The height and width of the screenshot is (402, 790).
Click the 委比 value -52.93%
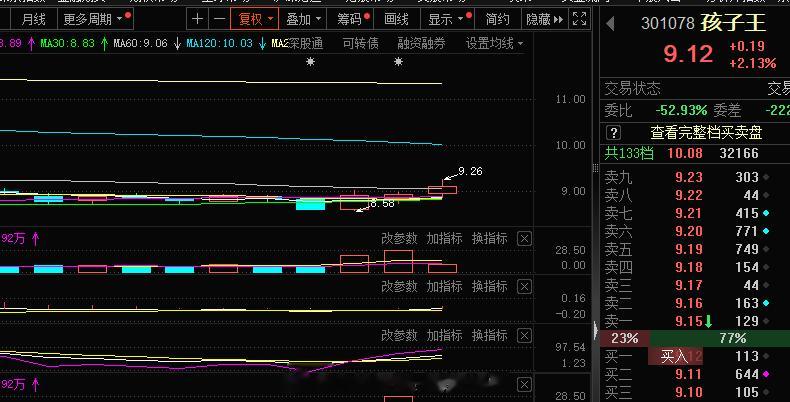(x=681, y=110)
